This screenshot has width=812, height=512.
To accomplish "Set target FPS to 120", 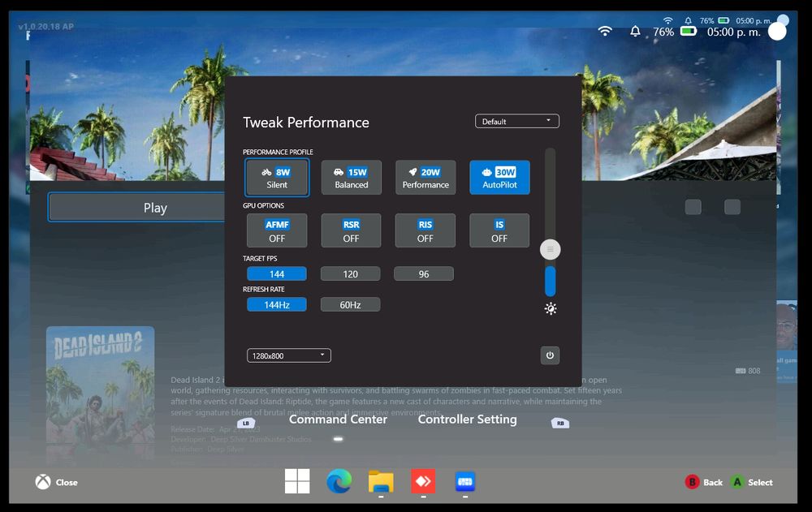I will 351,274.
